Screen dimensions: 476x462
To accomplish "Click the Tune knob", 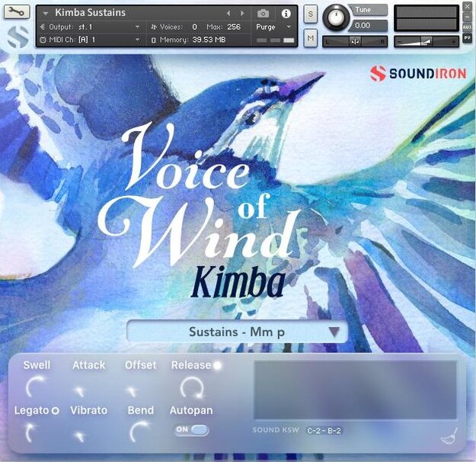I will 336,18.
